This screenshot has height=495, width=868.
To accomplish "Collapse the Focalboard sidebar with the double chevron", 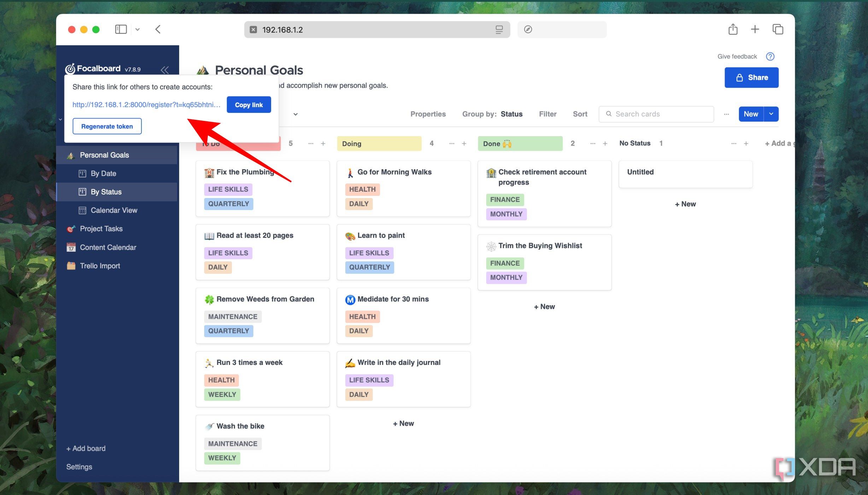I will tap(164, 70).
